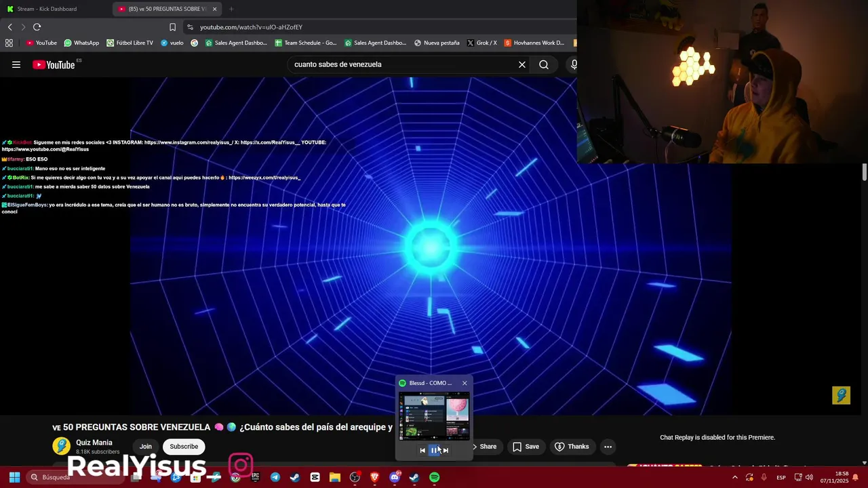Screen dimensions: 868x488
Task: Open site information icon beside URL
Action: point(190,27)
